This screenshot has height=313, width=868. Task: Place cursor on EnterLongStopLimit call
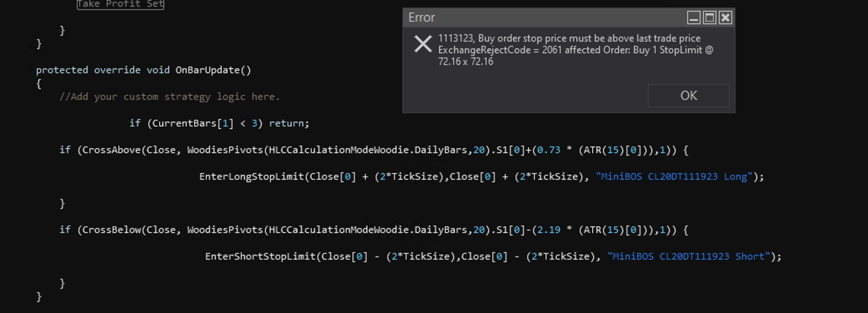251,177
